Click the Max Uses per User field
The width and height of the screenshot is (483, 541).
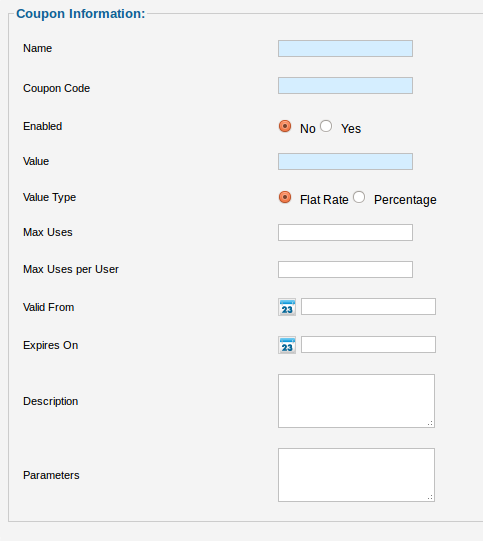point(345,269)
